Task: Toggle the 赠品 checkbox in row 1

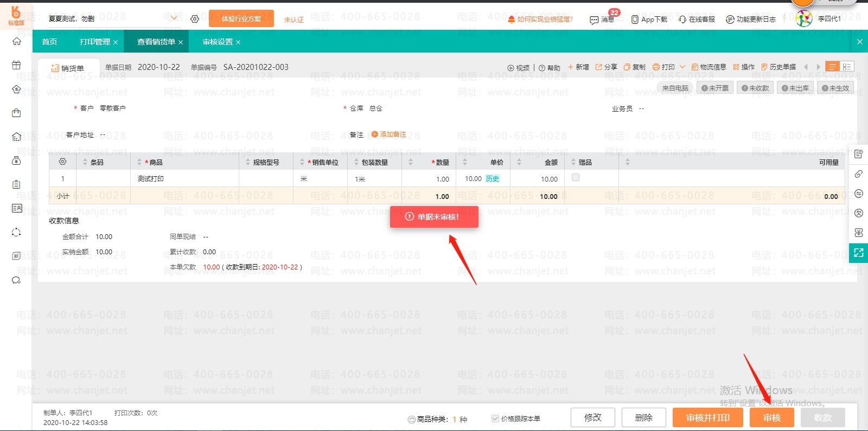Action: click(576, 177)
